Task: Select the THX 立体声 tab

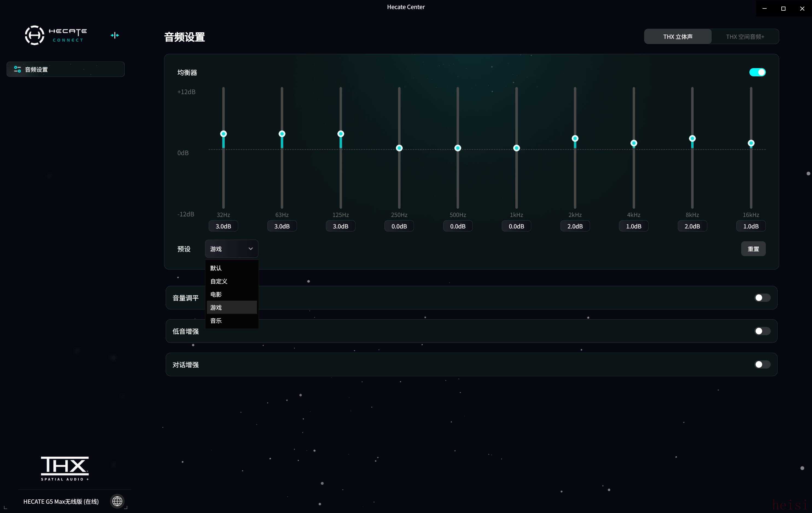Action: click(677, 36)
